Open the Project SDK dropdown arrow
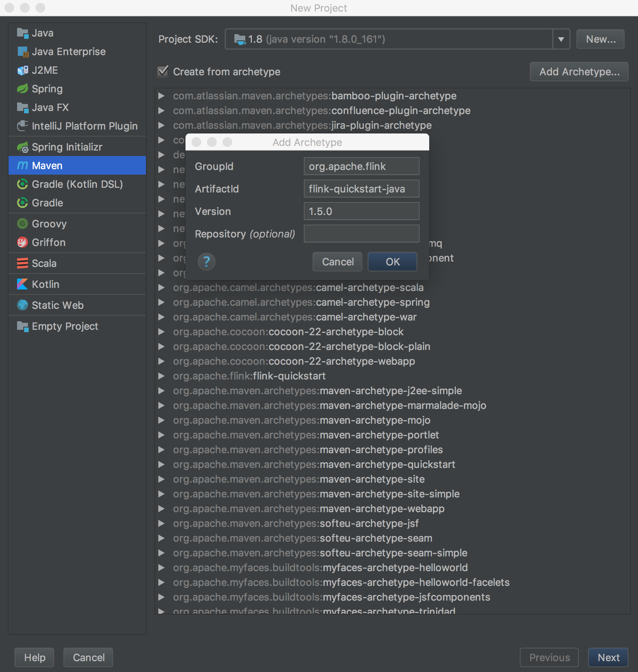This screenshot has width=638, height=672. [x=561, y=39]
